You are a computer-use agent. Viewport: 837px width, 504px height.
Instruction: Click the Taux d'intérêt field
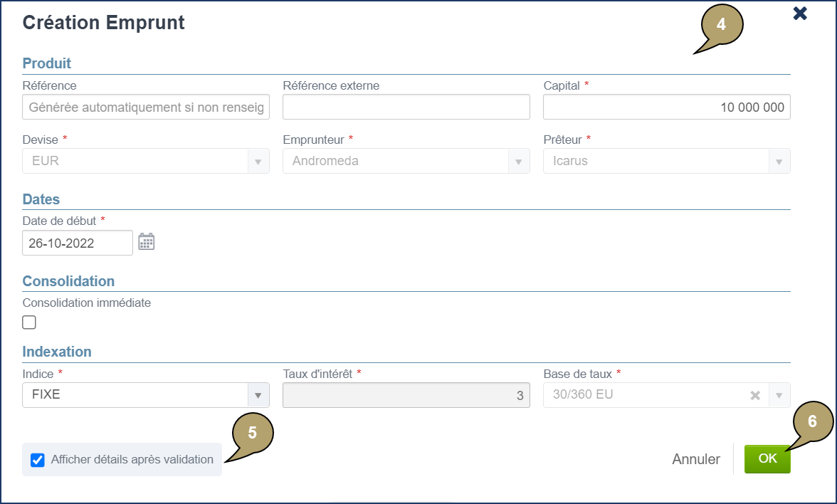pos(406,395)
